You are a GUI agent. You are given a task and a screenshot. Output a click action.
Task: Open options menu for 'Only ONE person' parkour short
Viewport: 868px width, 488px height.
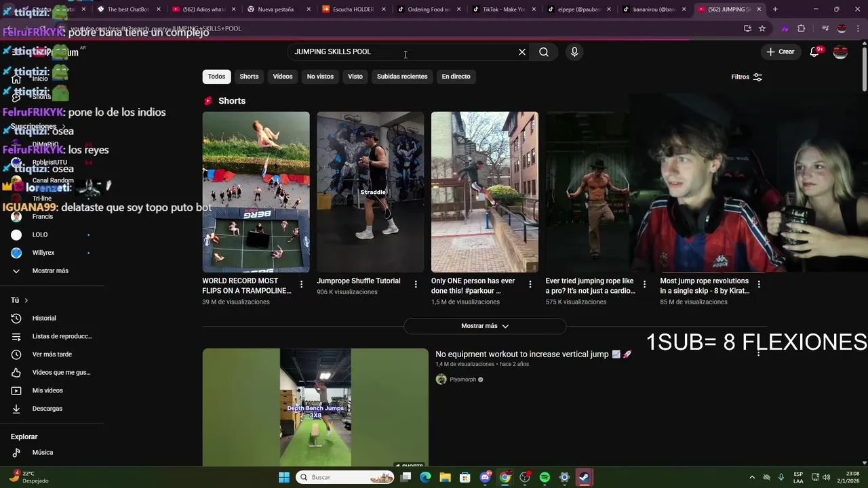click(530, 285)
